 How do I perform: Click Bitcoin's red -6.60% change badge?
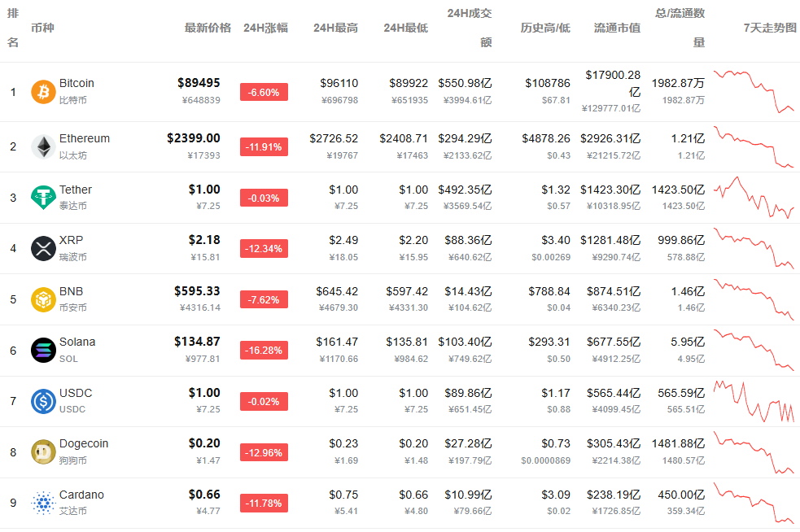coord(264,92)
